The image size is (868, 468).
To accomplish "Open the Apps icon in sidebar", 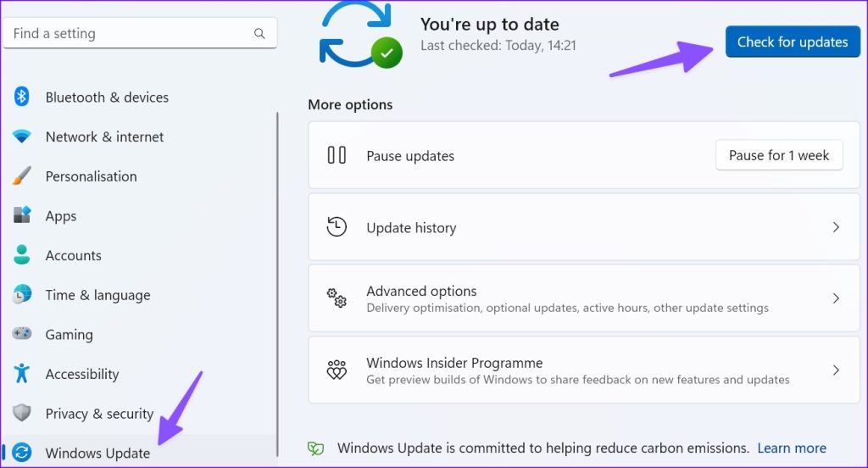I will click(21, 214).
